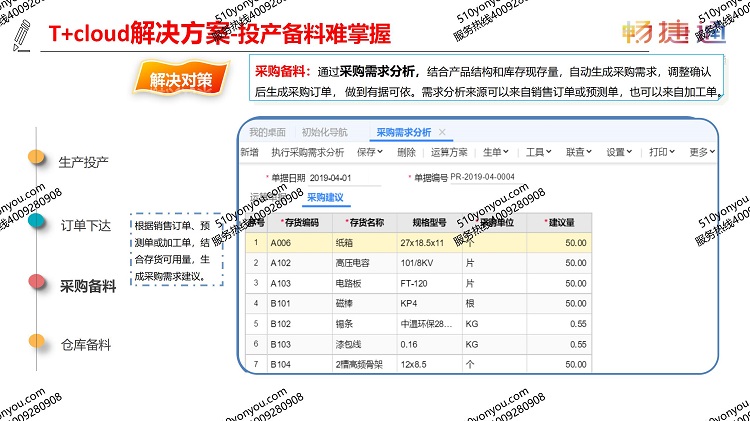The image size is (750, 421).
Task: Expand the 打印 dropdown
Action: click(x=661, y=153)
